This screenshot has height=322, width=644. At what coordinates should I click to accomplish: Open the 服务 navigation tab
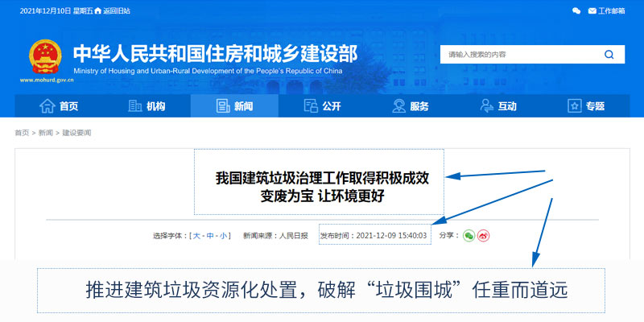(411, 106)
